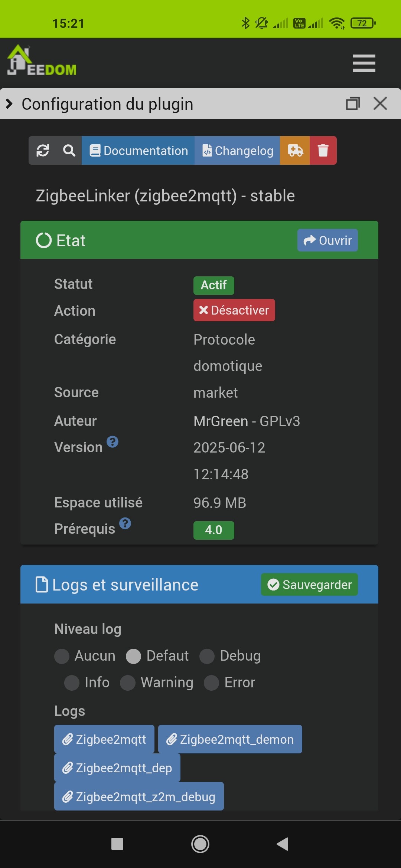Select the Debug log level
The image size is (401, 868).
click(207, 656)
